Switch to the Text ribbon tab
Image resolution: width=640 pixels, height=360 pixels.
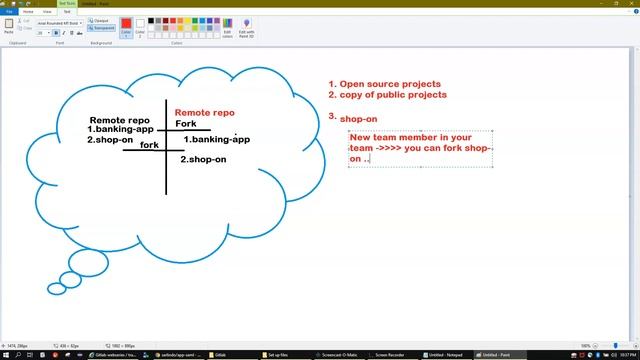pyautogui.click(x=67, y=12)
